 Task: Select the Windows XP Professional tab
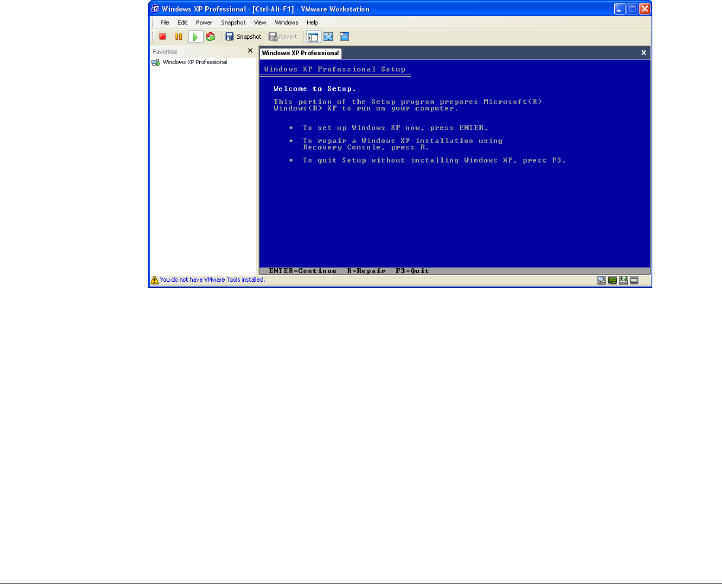click(x=300, y=53)
